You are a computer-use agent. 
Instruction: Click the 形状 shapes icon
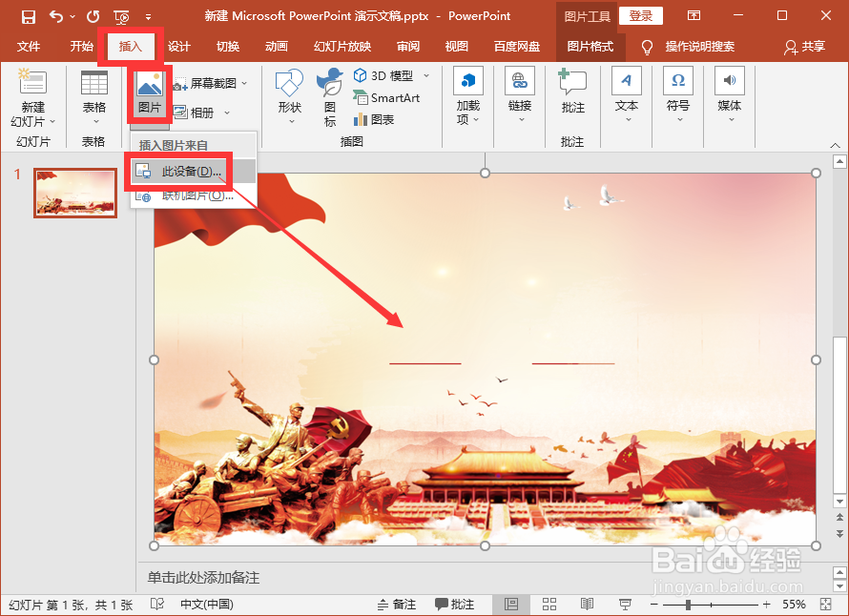[x=289, y=82]
